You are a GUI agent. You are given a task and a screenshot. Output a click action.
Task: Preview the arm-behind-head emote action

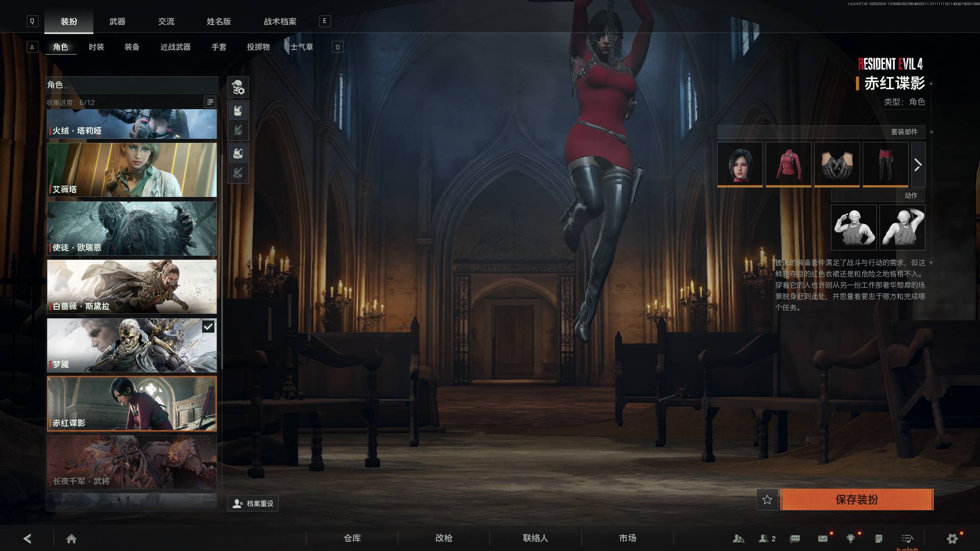tap(902, 228)
